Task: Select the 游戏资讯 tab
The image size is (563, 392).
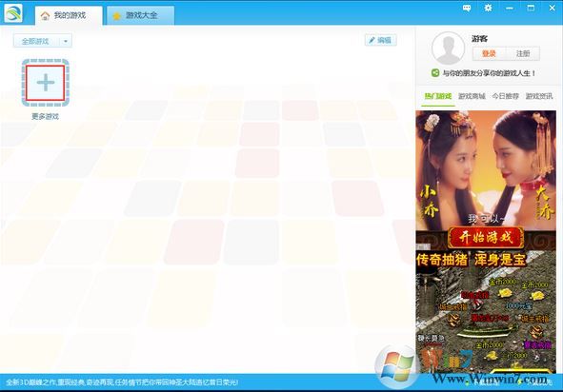Action: click(539, 96)
